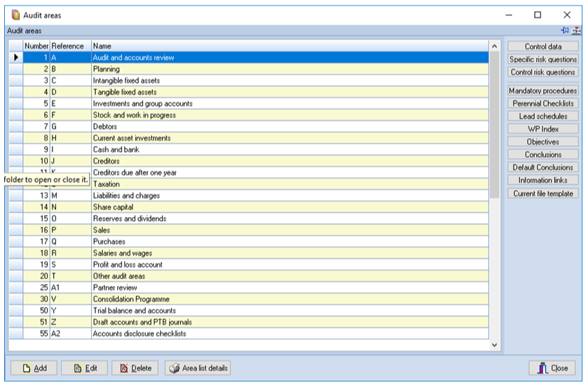588x384 pixels.
Task: Click the row selector for row 20
Action: click(x=16, y=276)
